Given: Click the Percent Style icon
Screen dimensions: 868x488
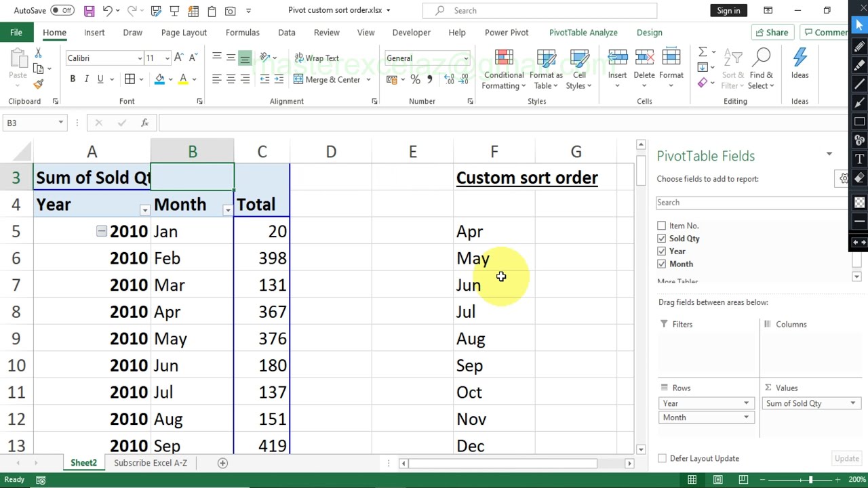Looking at the screenshot, I should tap(415, 79).
